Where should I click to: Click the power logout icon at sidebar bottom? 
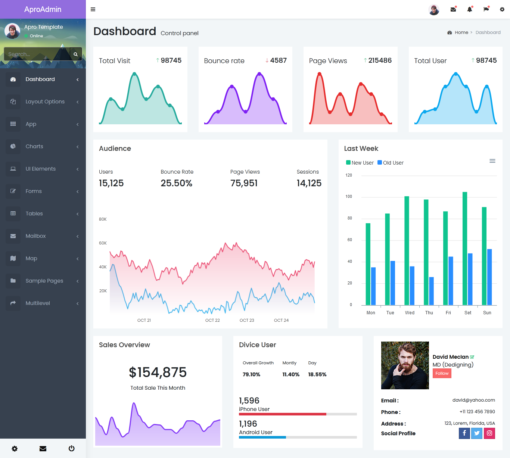[x=71, y=449]
